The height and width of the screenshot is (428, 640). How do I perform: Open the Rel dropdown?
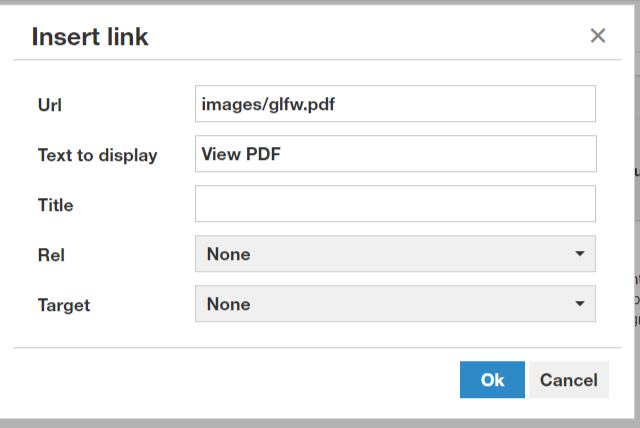tap(395, 253)
